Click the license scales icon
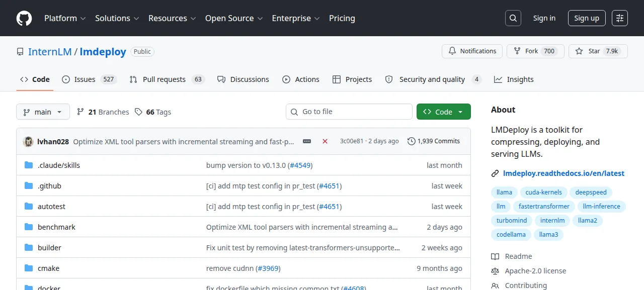Screen dimensions: 644x290 (495, 271)
